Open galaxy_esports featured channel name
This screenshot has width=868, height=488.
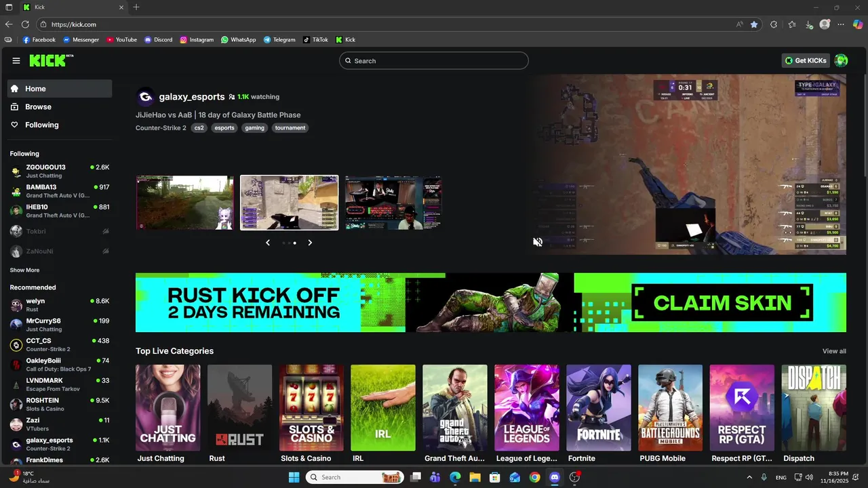(192, 97)
